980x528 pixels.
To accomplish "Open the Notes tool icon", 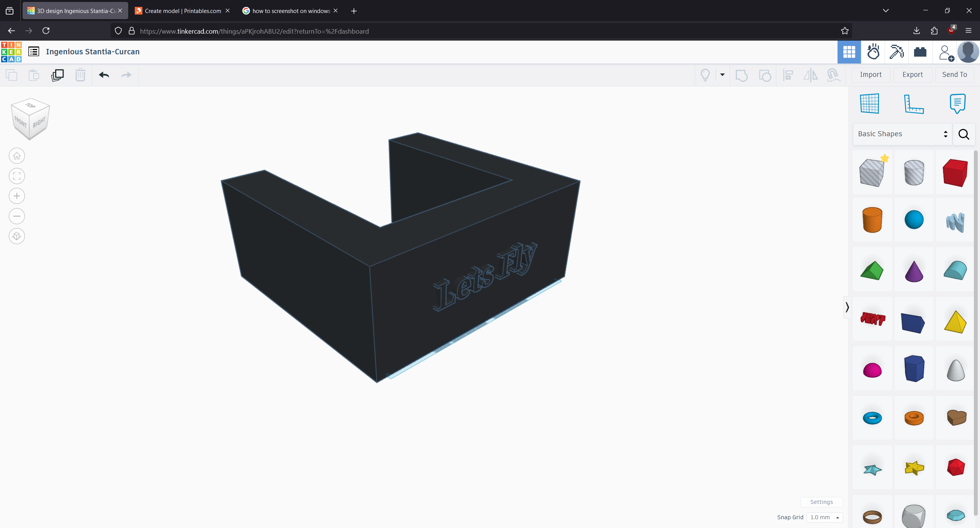I will (x=957, y=104).
